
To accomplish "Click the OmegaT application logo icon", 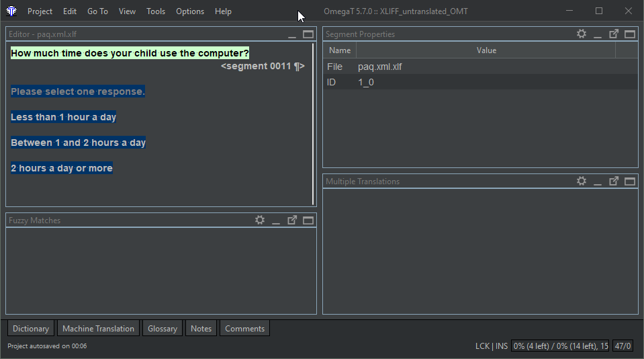I will [x=11, y=11].
